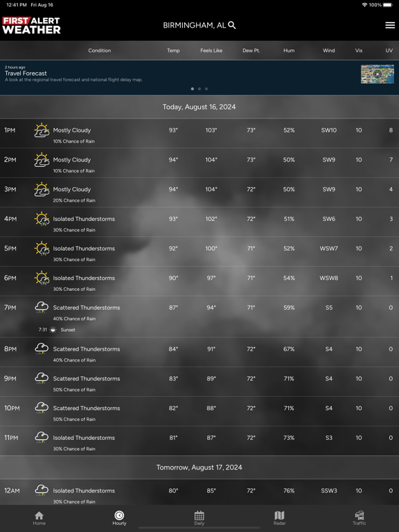This screenshot has width=399, height=532.
Task: Select the second carousel page dot
Action: point(199,89)
